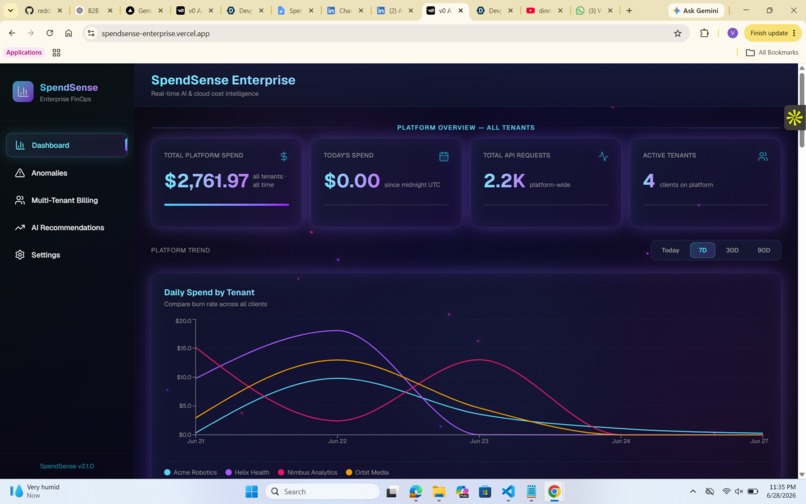This screenshot has width=806, height=504.
Task: Switch to the Google Docs browser tab
Action: (295, 10)
